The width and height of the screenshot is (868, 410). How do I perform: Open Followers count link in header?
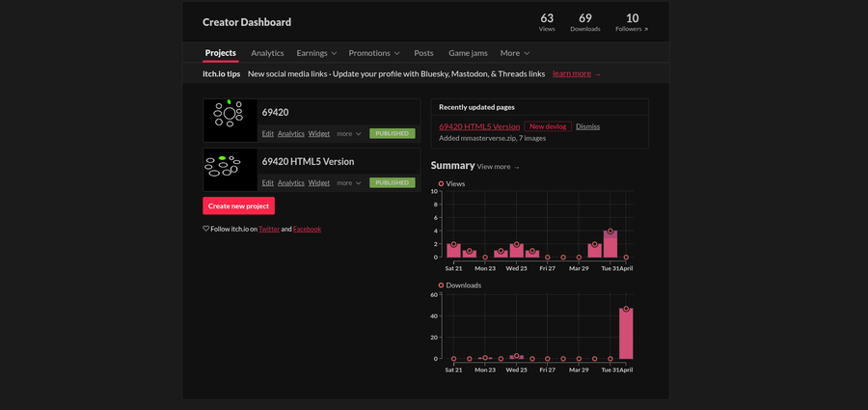[x=632, y=23]
